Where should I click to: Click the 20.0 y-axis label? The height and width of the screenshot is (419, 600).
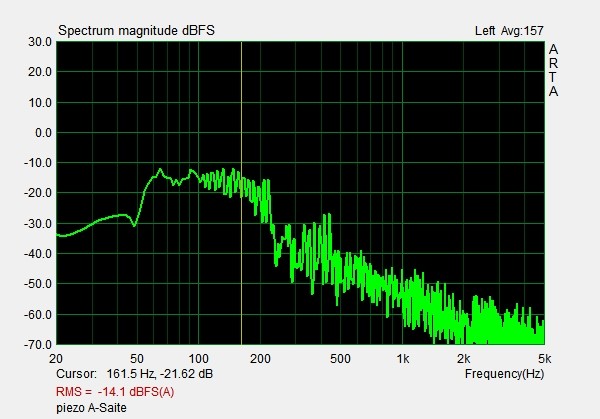point(39,72)
